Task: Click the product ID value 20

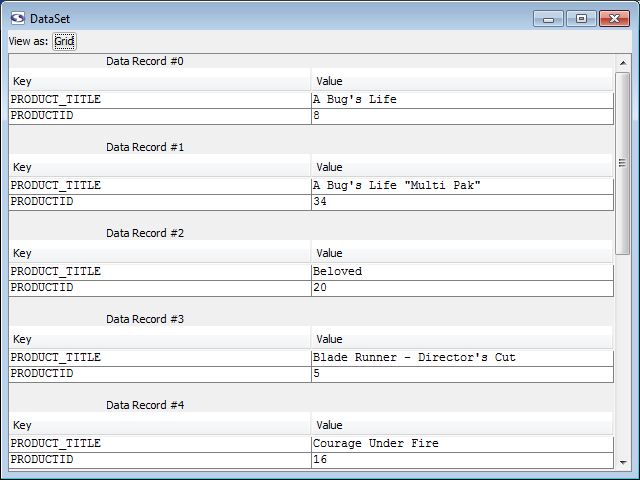Action: click(462, 289)
